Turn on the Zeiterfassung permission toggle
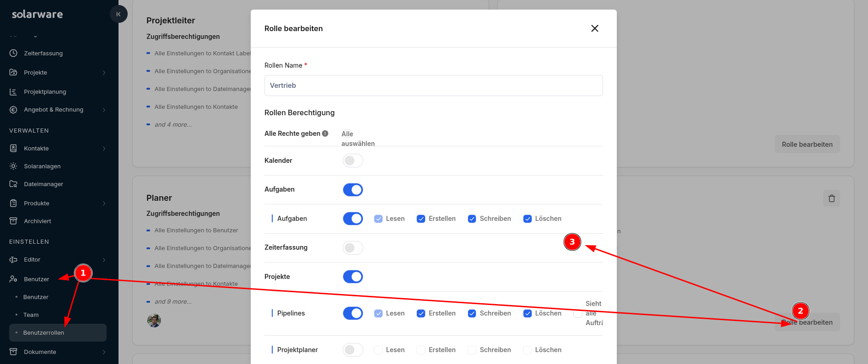The height and width of the screenshot is (364, 868). [x=353, y=248]
